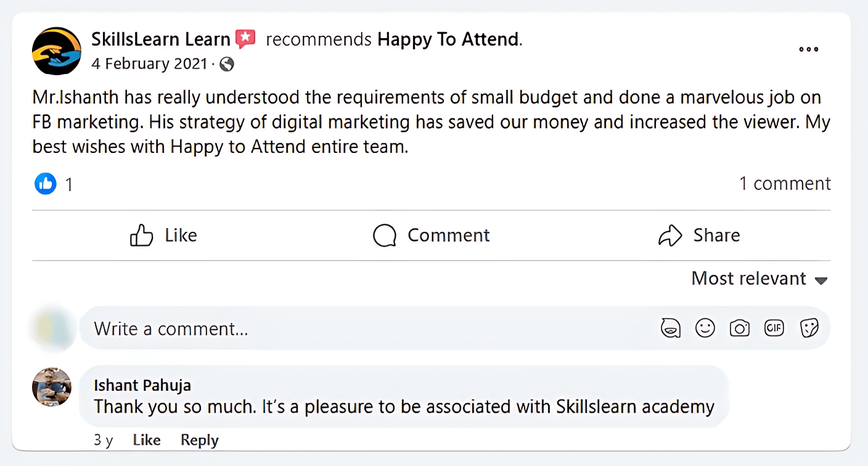
Task: Expand the Most relevant comment sorting dropdown
Action: (x=759, y=279)
